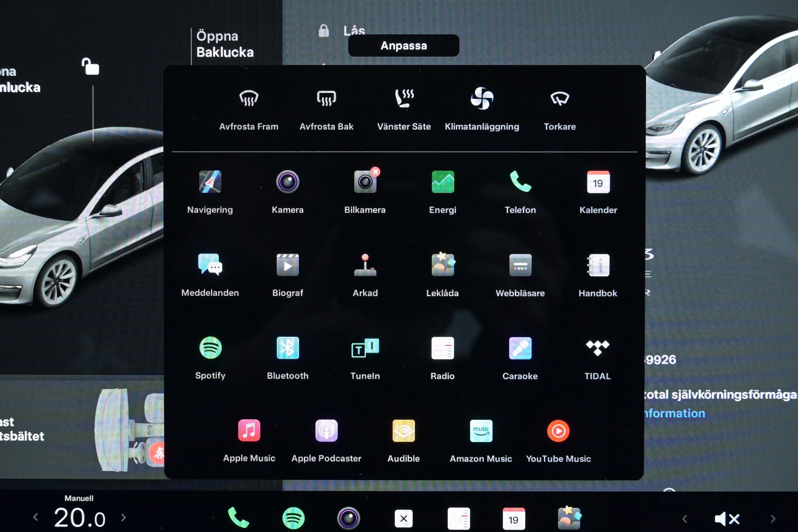Screen dimensions: 798x532
Task: Launch the Arkad games app
Action: coord(365,275)
